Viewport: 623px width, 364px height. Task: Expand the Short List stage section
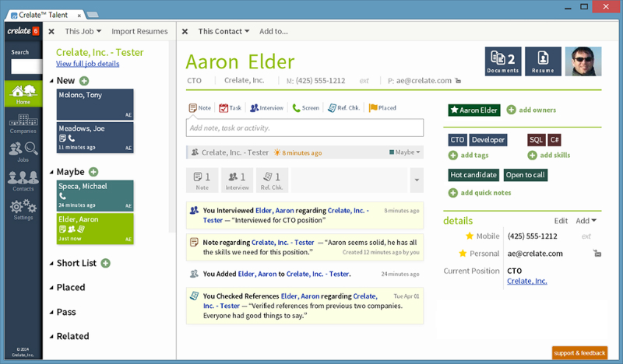click(52, 264)
